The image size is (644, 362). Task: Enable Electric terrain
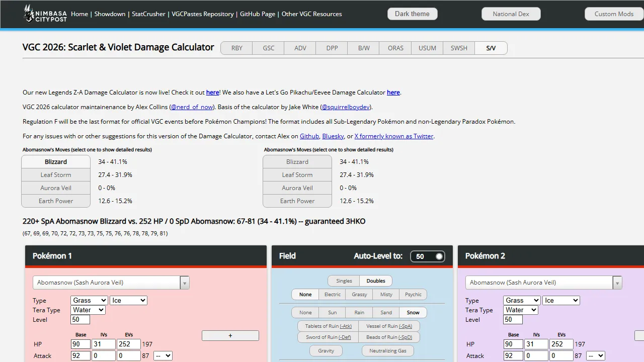332,294
